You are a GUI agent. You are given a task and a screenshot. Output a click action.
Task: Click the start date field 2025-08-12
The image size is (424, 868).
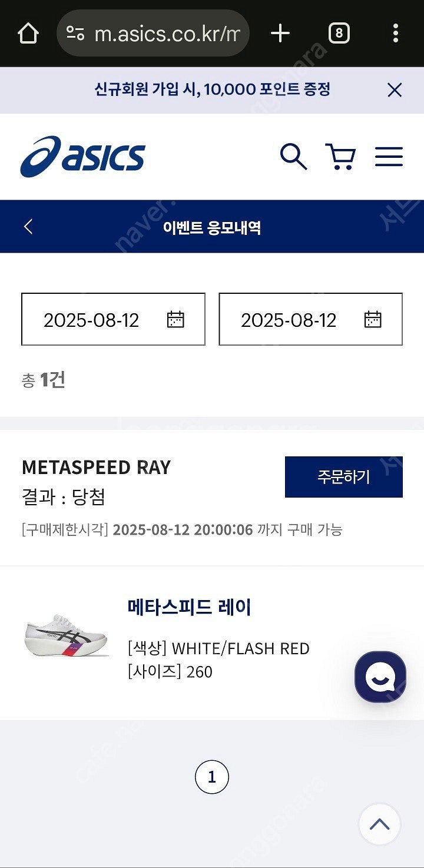(x=91, y=320)
